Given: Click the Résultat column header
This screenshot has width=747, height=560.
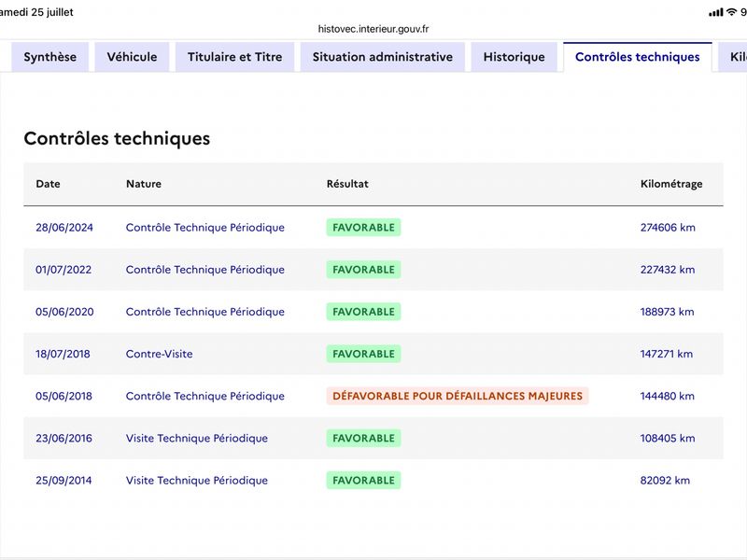Looking at the screenshot, I should [x=347, y=184].
